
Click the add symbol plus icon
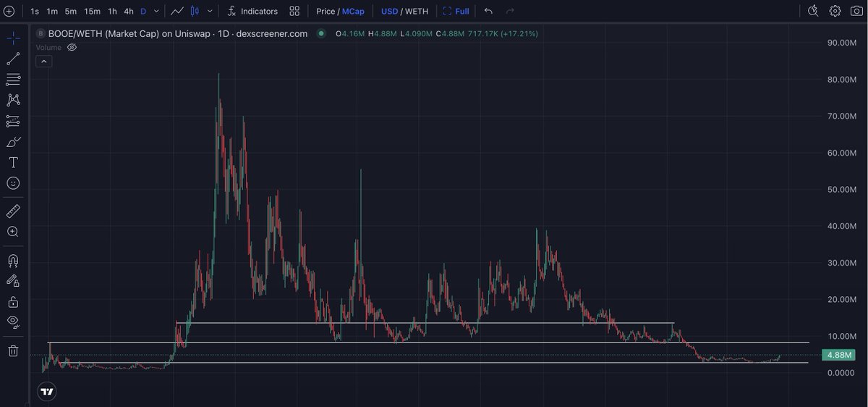coord(9,11)
